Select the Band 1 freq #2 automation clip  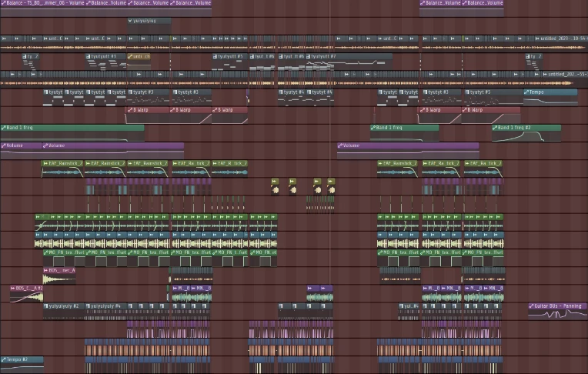pyautogui.click(x=526, y=133)
